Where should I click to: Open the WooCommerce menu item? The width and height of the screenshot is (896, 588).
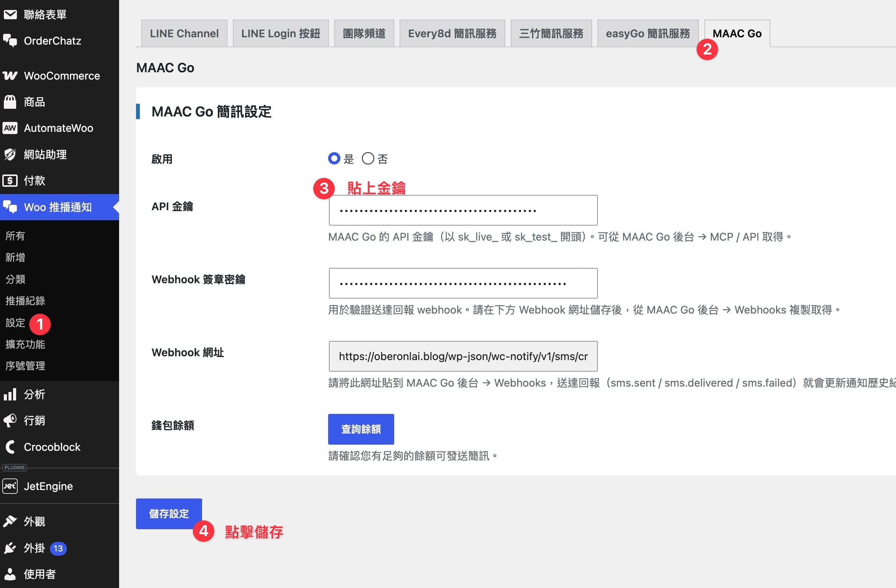(x=60, y=76)
